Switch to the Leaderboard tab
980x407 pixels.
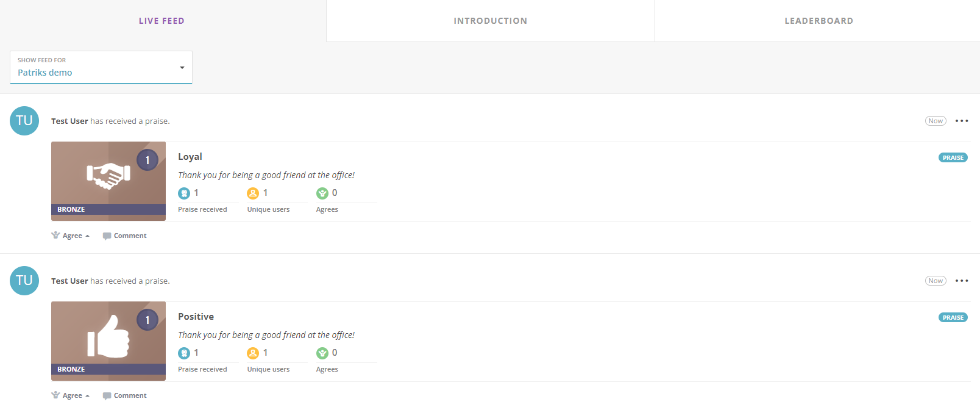click(818, 21)
